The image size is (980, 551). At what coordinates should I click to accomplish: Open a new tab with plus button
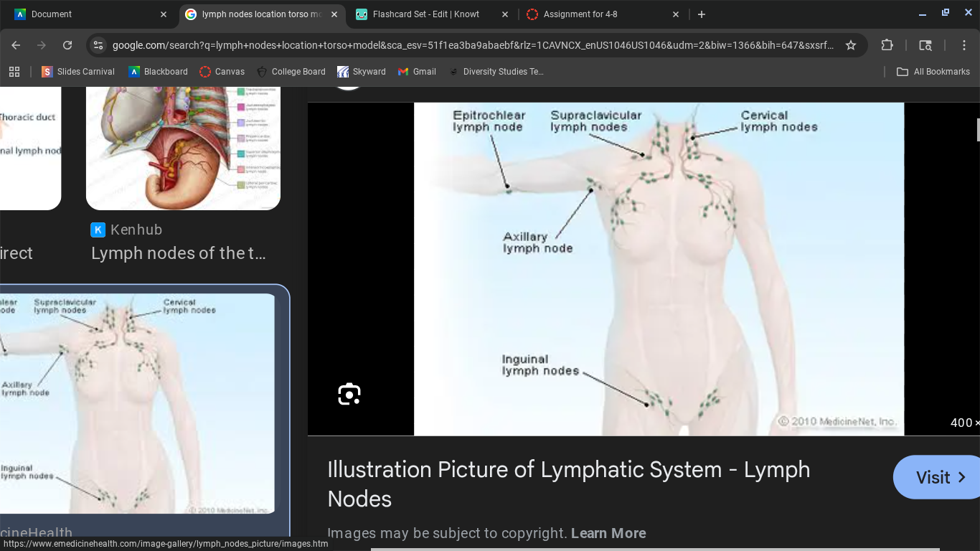click(702, 14)
